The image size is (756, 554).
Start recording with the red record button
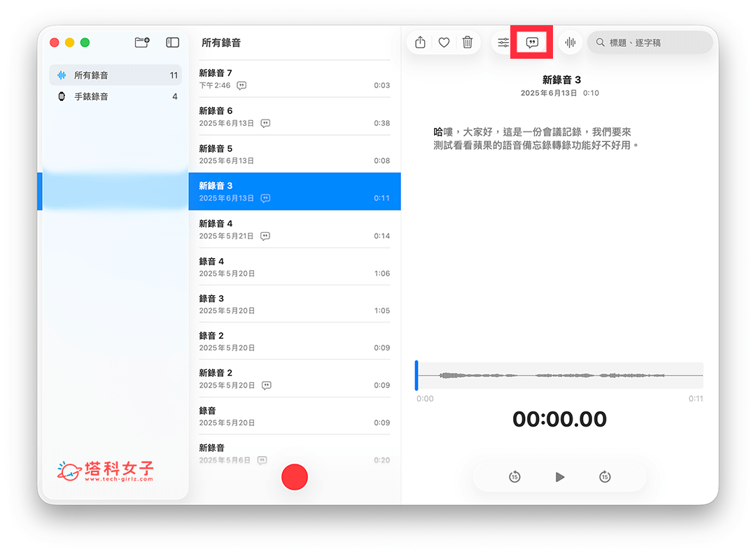[x=295, y=477]
